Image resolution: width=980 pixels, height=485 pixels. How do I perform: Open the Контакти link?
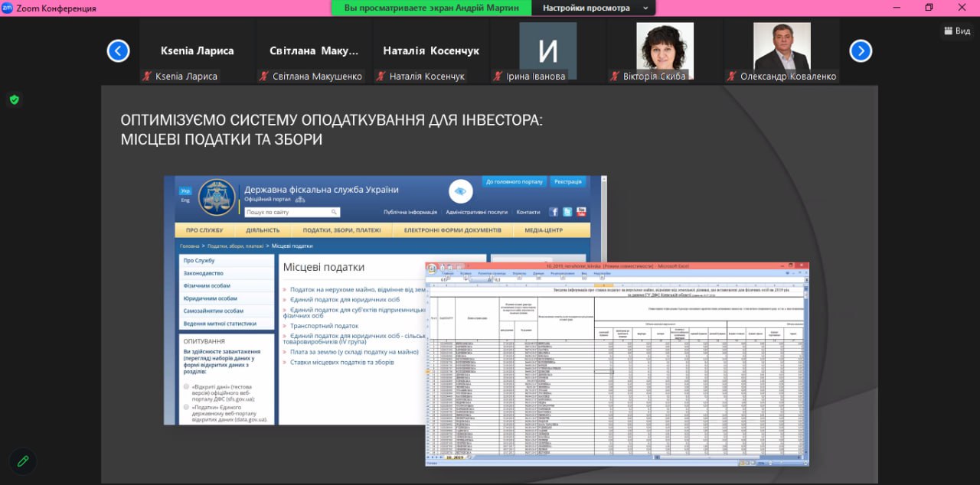point(528,212)
